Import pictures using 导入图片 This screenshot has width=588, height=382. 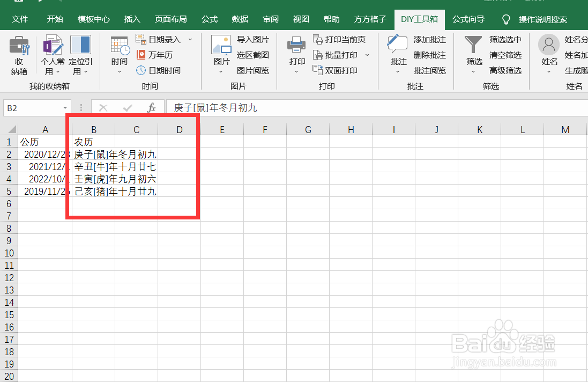coord(252,39)
